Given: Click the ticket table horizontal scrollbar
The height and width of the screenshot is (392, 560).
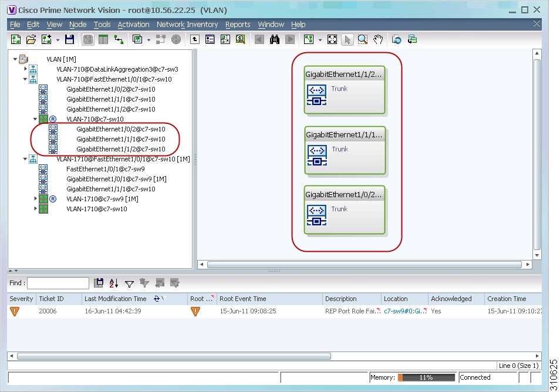Looking at the screenshot, I should coord(174,356).
